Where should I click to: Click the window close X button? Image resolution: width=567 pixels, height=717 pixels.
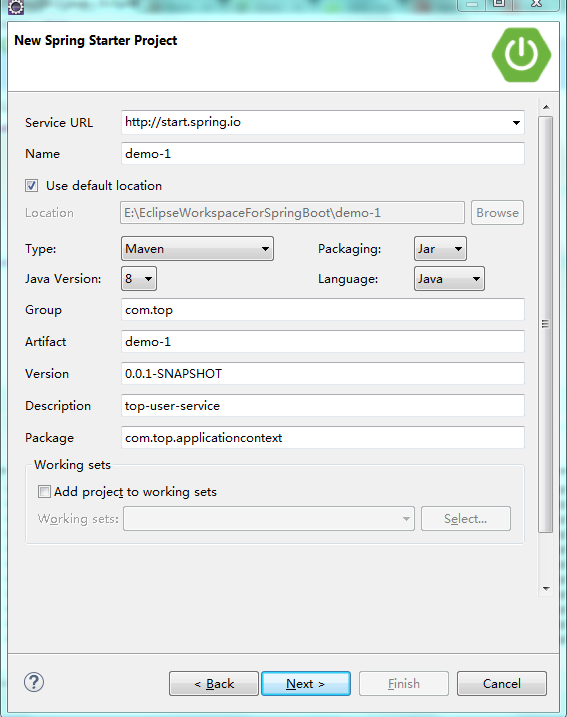[536, 5]
